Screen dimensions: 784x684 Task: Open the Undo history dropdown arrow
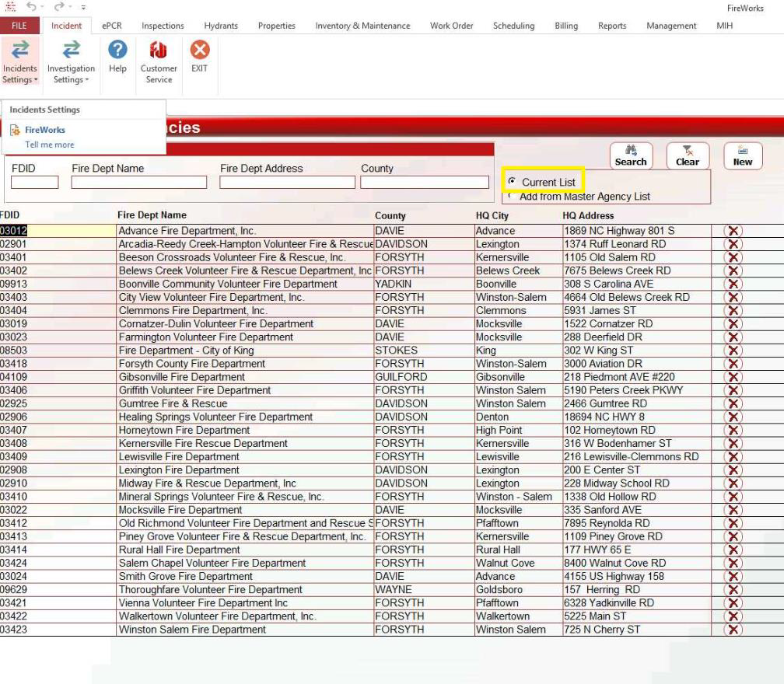tap(42, 7)
